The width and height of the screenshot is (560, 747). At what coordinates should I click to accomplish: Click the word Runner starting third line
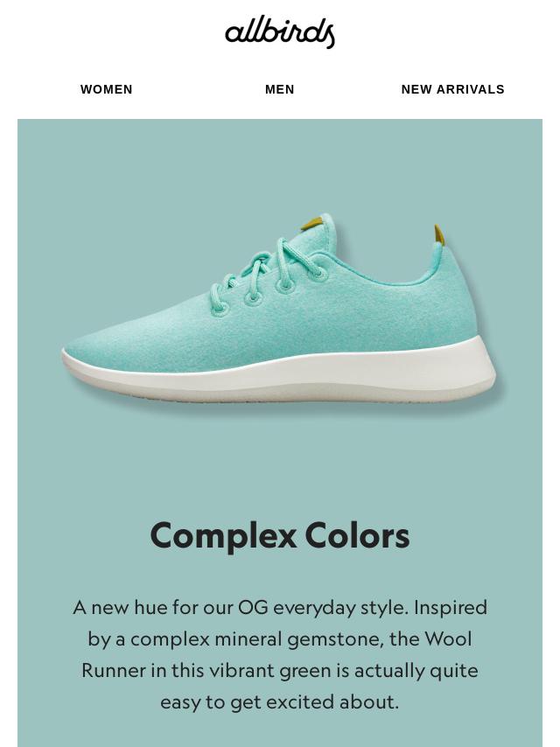114,671
